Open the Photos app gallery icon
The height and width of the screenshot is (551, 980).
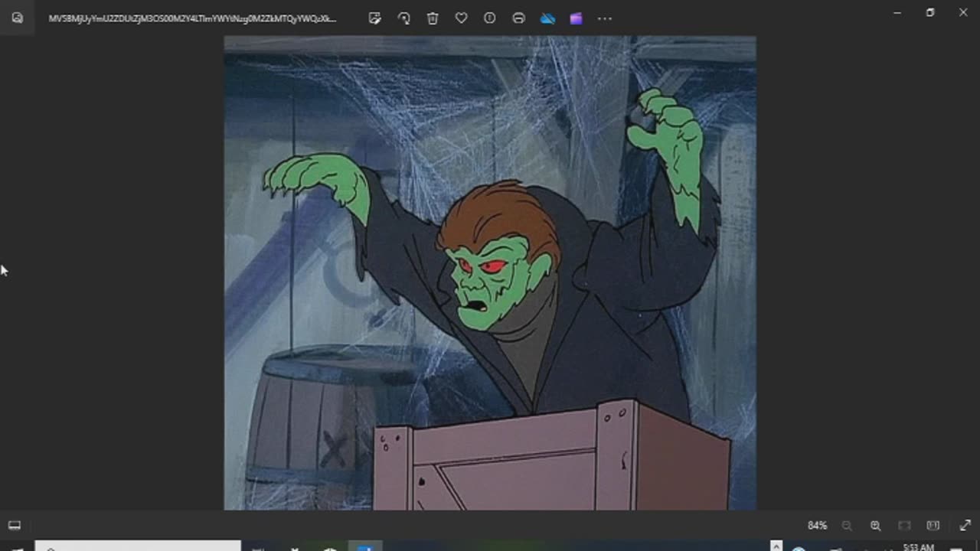(17, 18)
